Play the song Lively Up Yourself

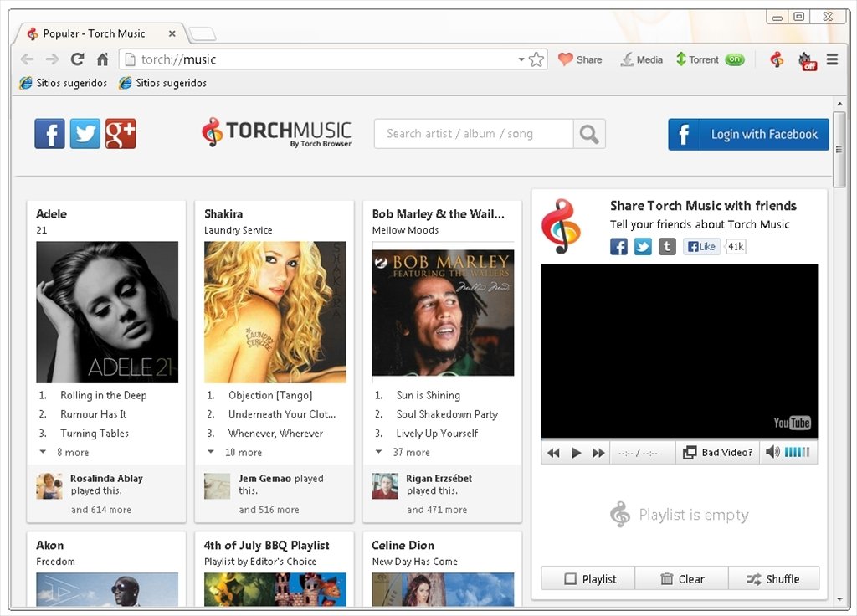(x=437, y=434)
